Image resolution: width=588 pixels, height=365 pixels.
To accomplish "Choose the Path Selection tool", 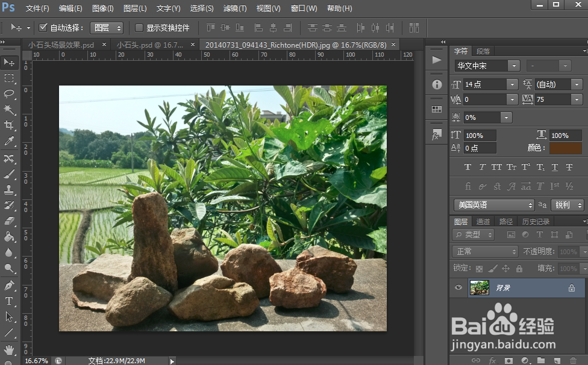I will (9, 317).
